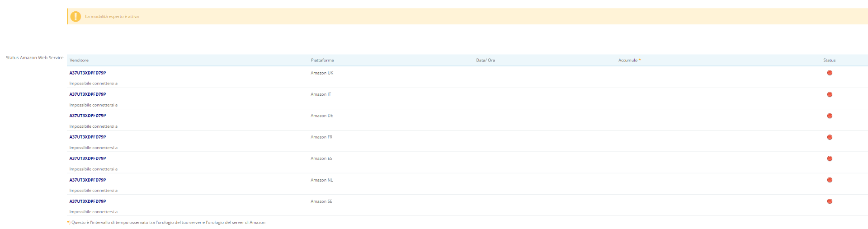Select seller ID A37UT3XDPFD79P in Amazon NL row

[88, 180]
